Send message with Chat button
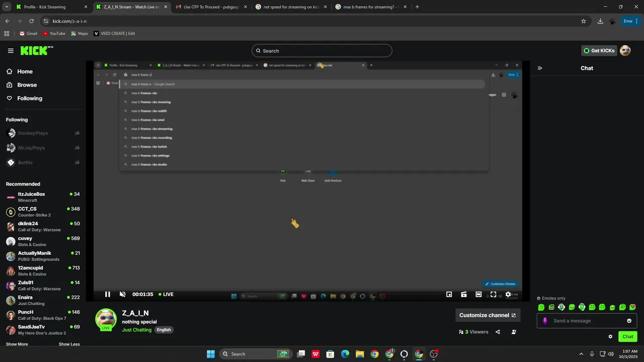Screen dimensions: 644x362 (627, 336)
